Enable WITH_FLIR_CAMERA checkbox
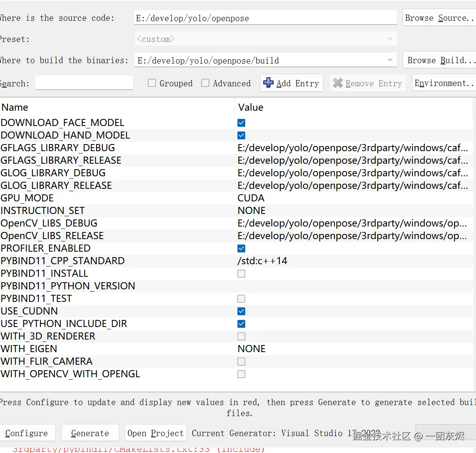 [241, 362]
